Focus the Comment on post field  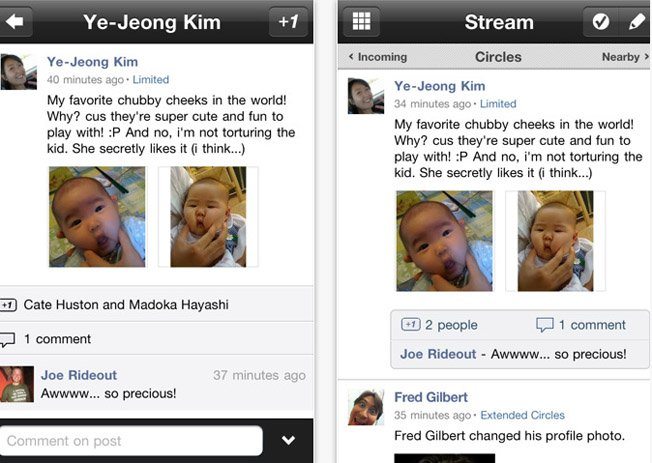click(132, 440)
